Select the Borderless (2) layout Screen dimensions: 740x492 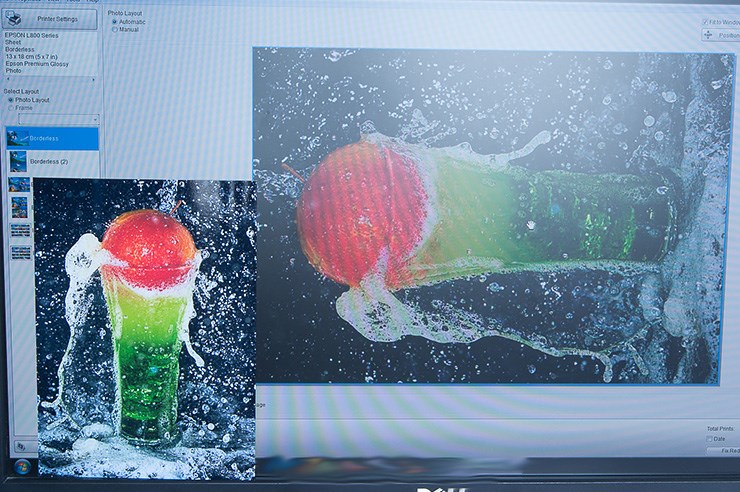tap(52, 161)
